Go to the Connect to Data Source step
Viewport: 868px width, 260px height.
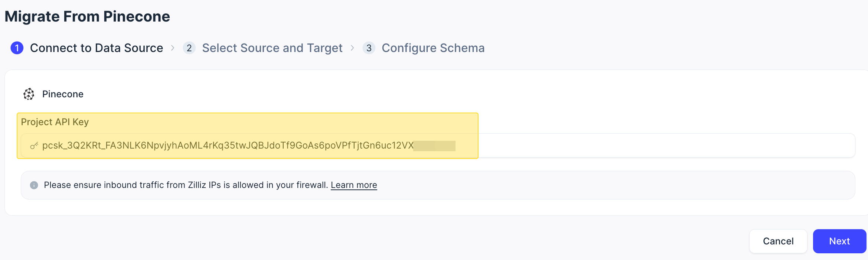coord(97,48)
